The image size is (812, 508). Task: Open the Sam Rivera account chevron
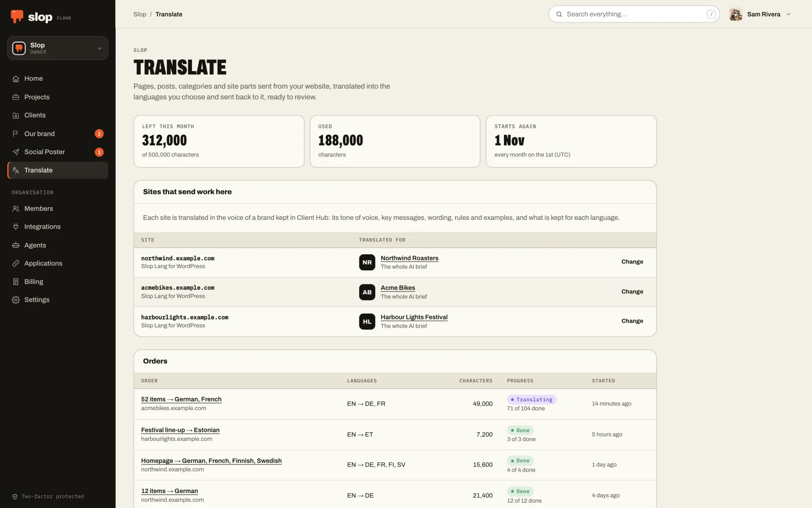pos(788,14)
